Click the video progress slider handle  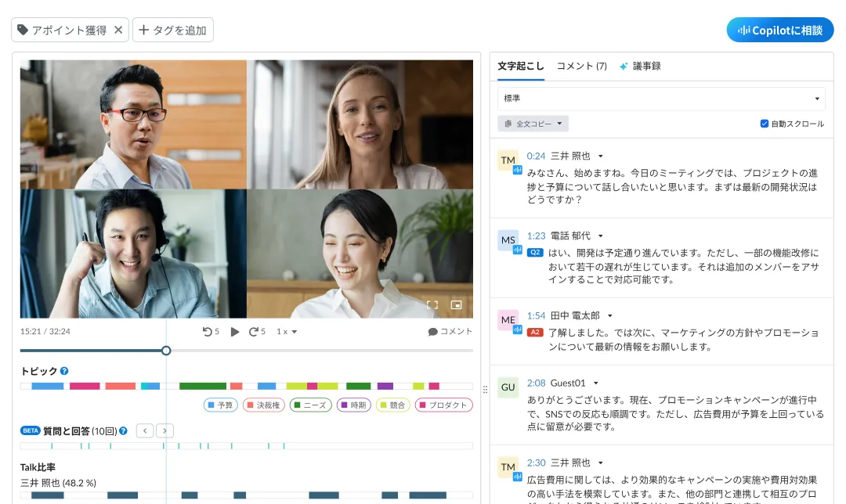166,351
